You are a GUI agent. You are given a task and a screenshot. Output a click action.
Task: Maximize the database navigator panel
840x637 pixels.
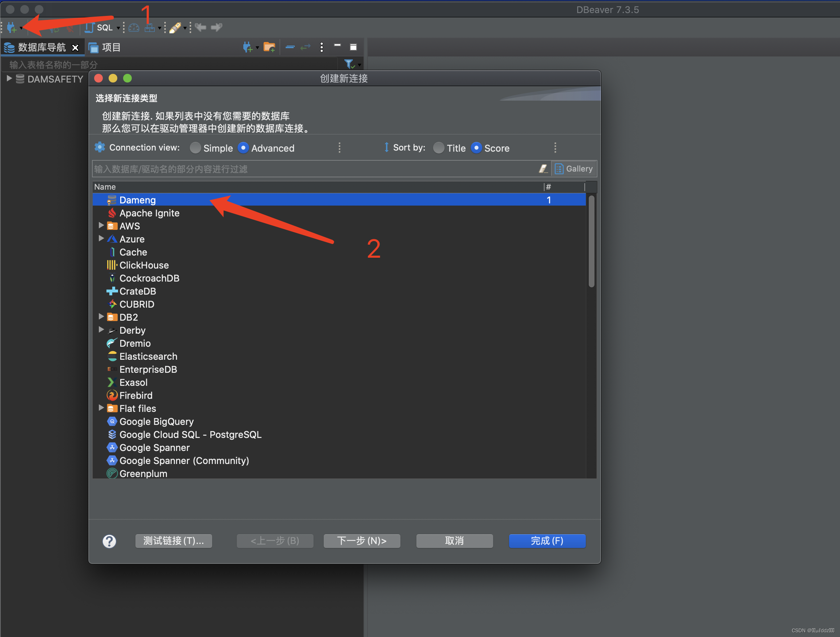tap(353, 47)
